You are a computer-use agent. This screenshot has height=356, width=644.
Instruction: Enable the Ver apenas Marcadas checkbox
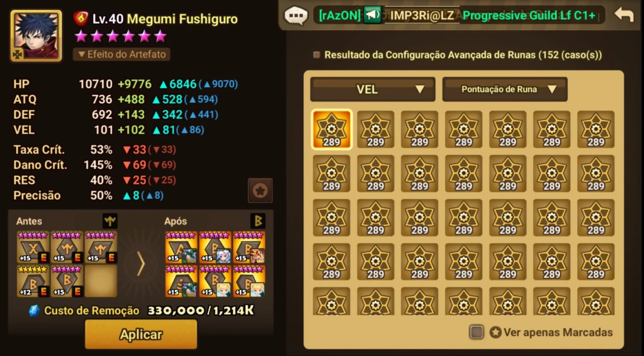[x=476, y=332]
